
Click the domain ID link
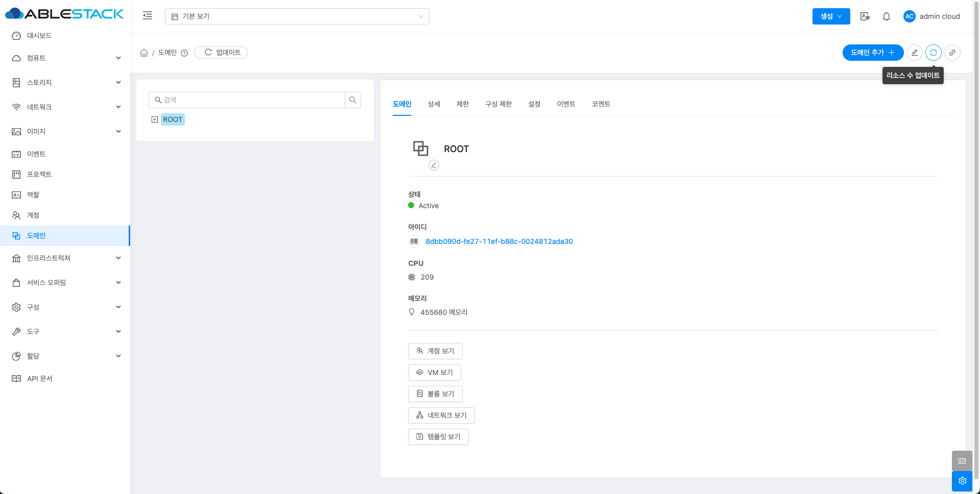click(499, 241)
